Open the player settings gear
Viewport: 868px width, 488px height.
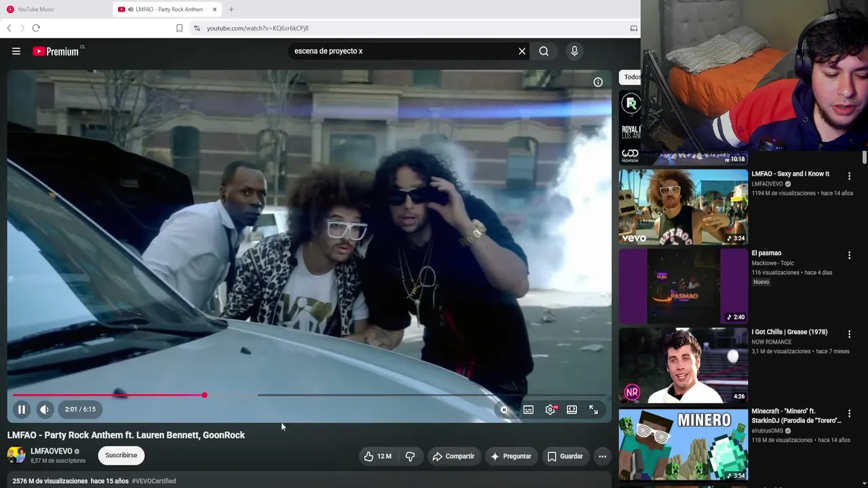coord(551,409)
